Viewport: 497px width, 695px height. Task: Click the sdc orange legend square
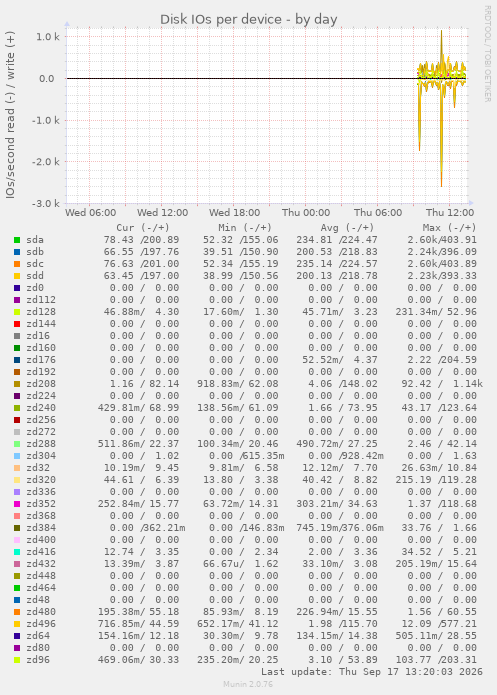(x=17, y=264)
